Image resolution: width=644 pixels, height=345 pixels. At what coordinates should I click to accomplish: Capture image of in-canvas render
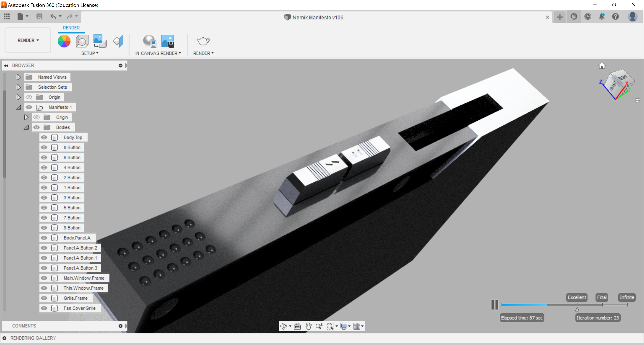click(168, 41)
